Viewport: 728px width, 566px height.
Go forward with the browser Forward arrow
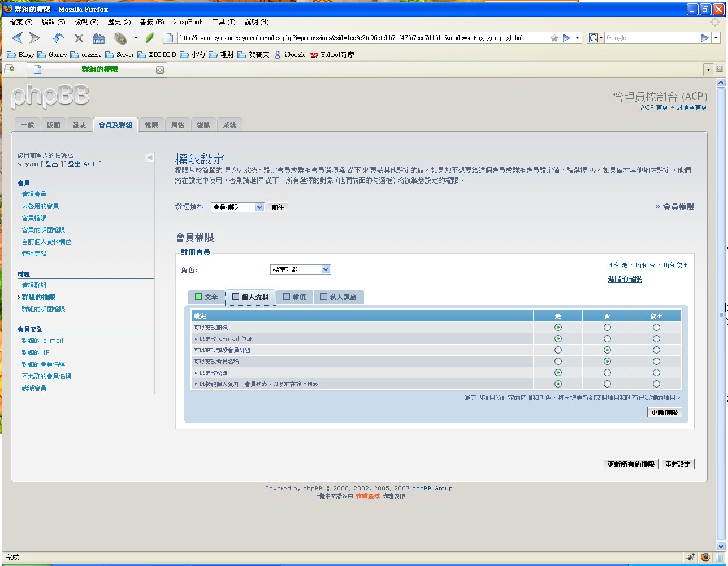click(34, 38)
